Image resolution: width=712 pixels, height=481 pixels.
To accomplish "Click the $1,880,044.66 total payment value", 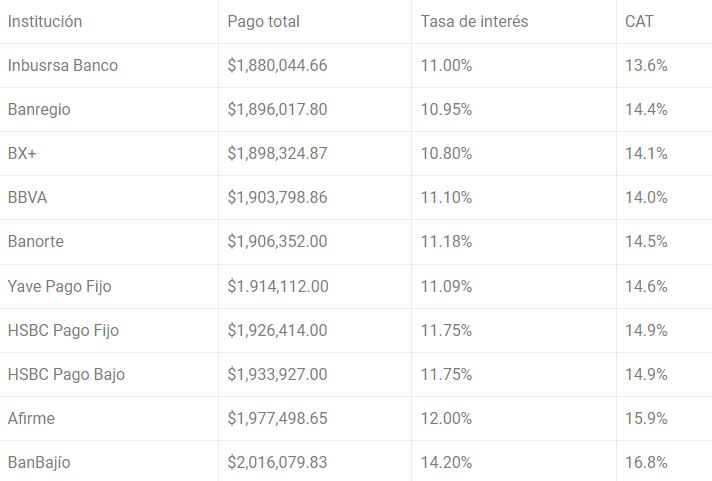I will (277, 65).
